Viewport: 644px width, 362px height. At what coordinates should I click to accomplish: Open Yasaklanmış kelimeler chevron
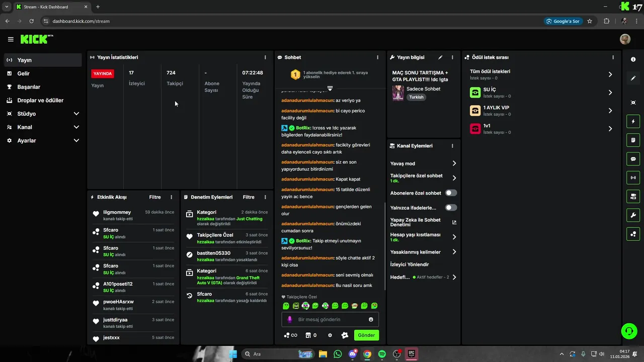tap(454, 252)
